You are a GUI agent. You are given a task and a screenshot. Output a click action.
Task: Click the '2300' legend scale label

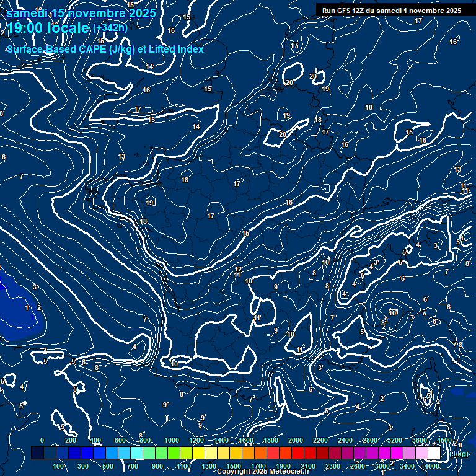tap(333, 466)
